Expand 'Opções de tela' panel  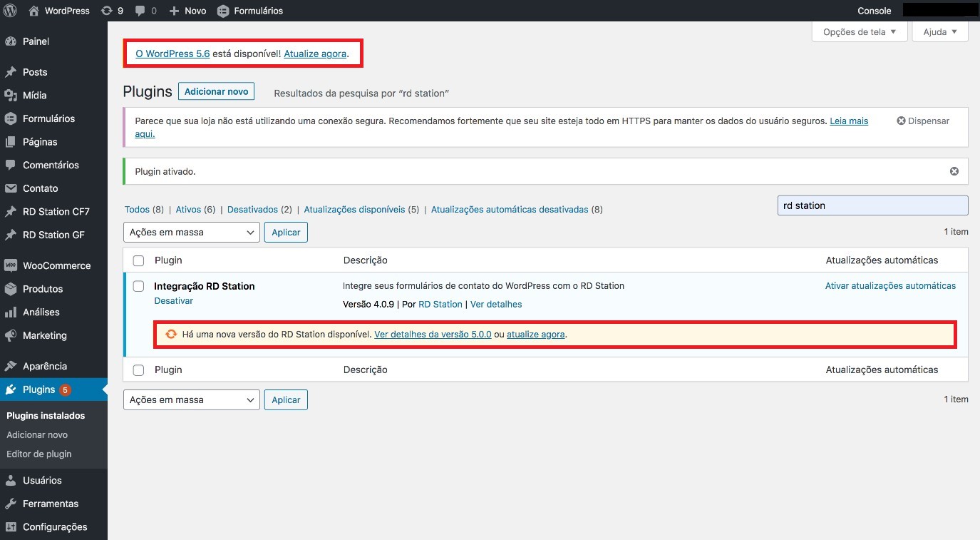(x=860, y=31)
